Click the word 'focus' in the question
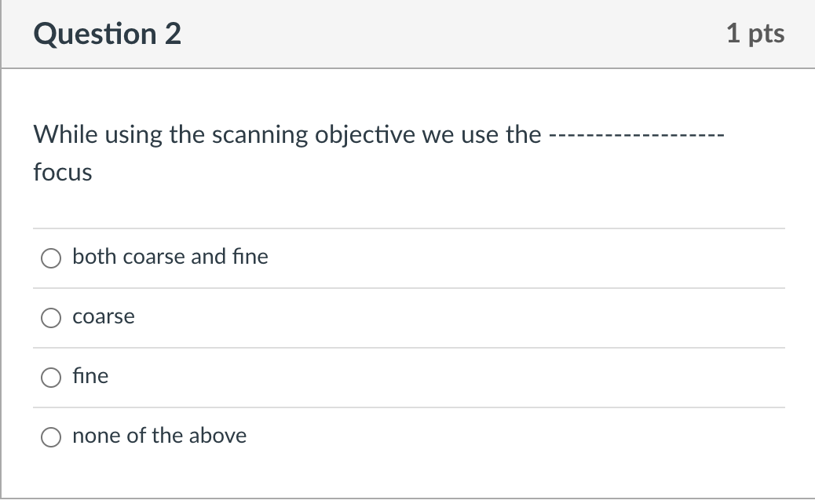 (62, 172)
